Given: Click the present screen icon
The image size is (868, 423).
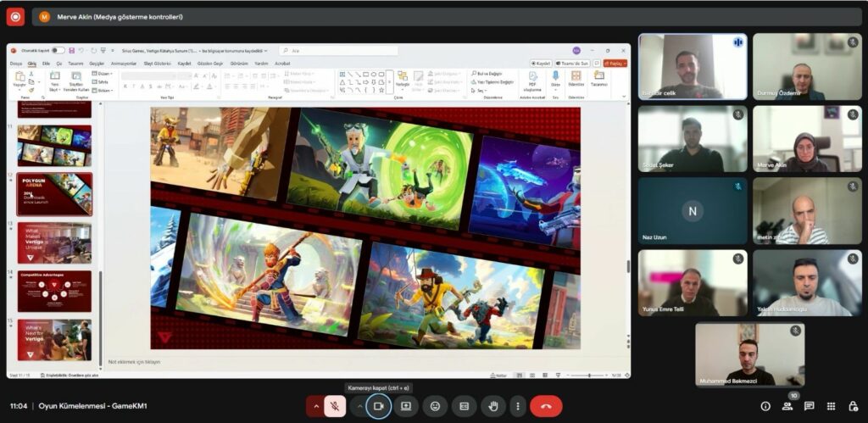Looking at the screenshot, I should pos(406,406).
